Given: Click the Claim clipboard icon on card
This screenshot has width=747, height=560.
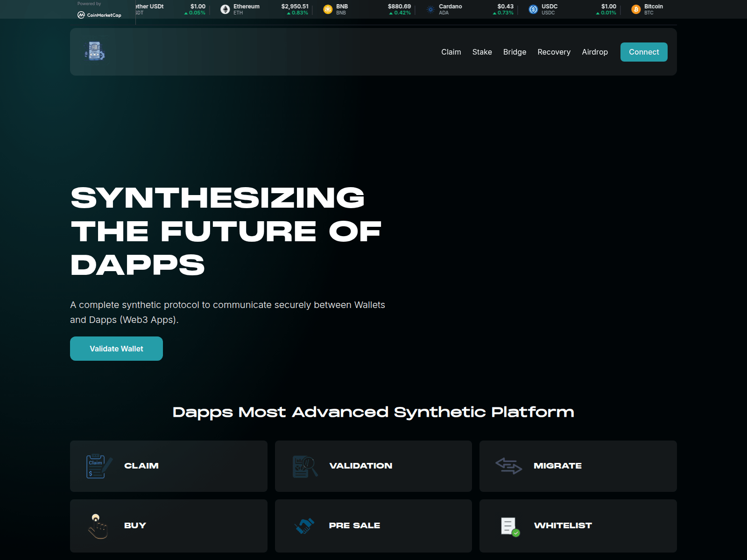Looking at the screenshot, I should coord(99,466).
